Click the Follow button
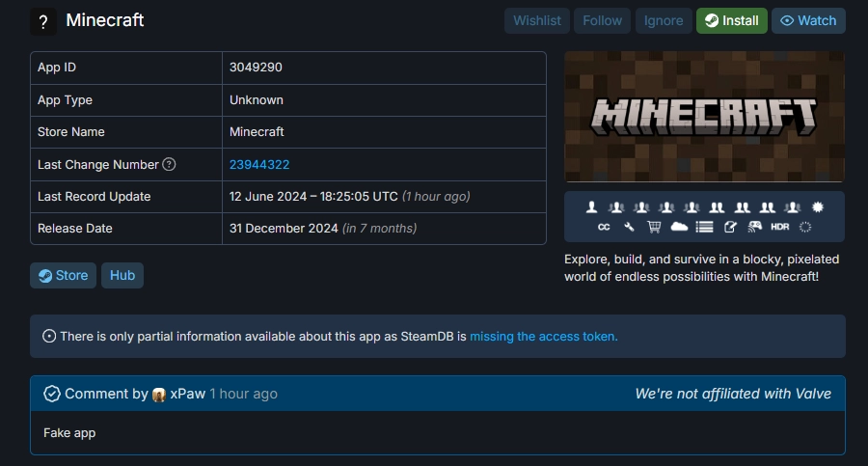 (602, 20)
